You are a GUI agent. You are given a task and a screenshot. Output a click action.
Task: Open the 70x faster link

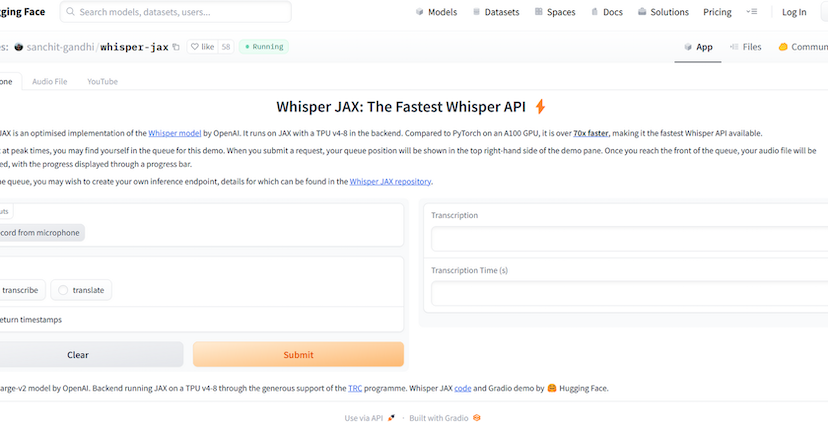(591, 133)
